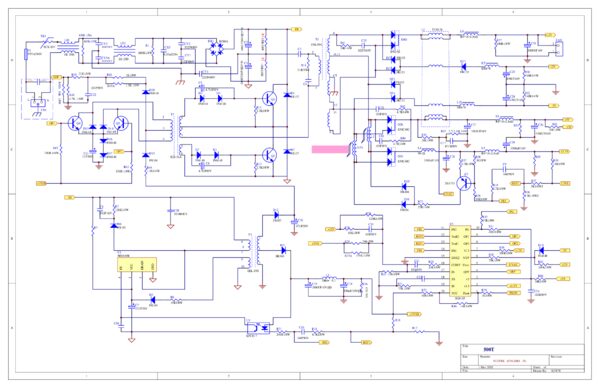The width and height of the screenshot is (600, 388).
Task: Select the chassis ground symbol below the input filter
Action: pyautogui.click(x=180, y=82)
